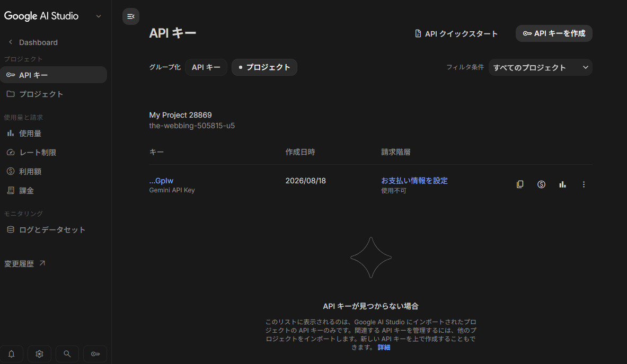Click the 請求階層 column header
This screenshot has height=364, width=627.
395,152
